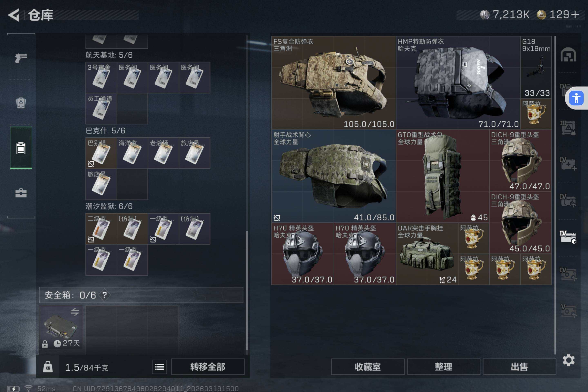The width and height of the screenshot is (588, 392).
Task: Switch to the backpack tab in left sidebar
Action: pos(21,102)
